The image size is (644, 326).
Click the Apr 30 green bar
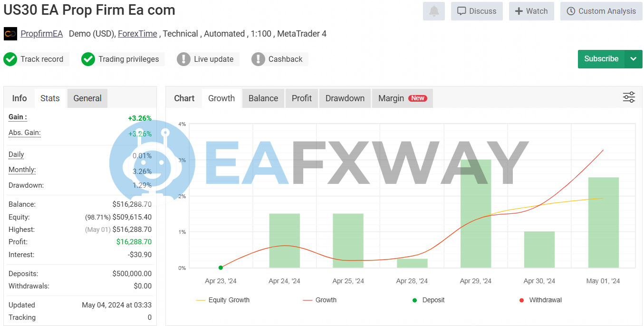(539, 250)
